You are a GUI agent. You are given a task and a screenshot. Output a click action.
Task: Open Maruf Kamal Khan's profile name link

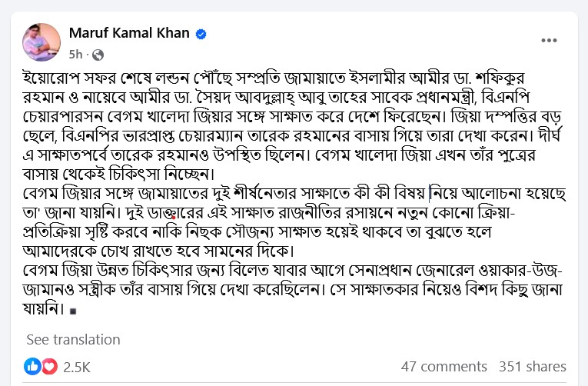tap(131, 35)
